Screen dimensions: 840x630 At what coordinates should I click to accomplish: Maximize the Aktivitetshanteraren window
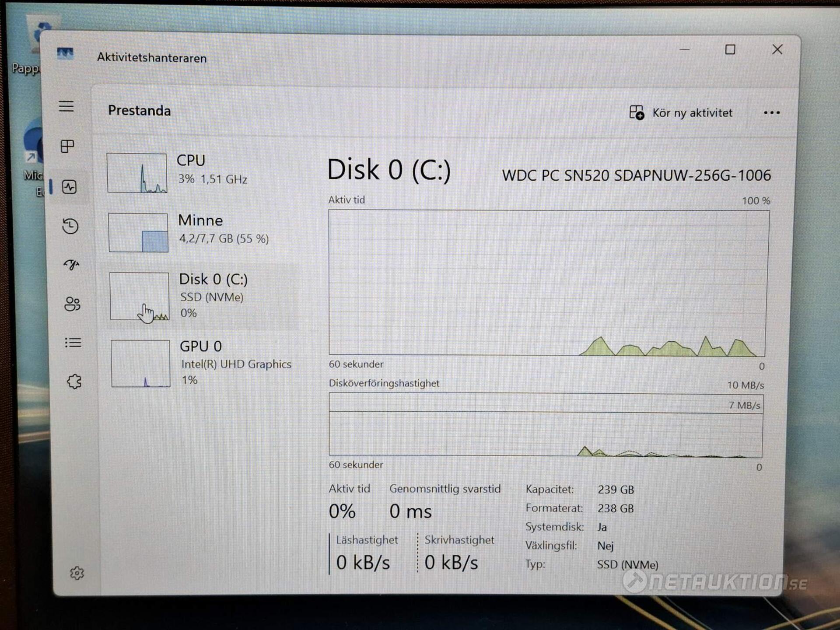pos(730,49)
